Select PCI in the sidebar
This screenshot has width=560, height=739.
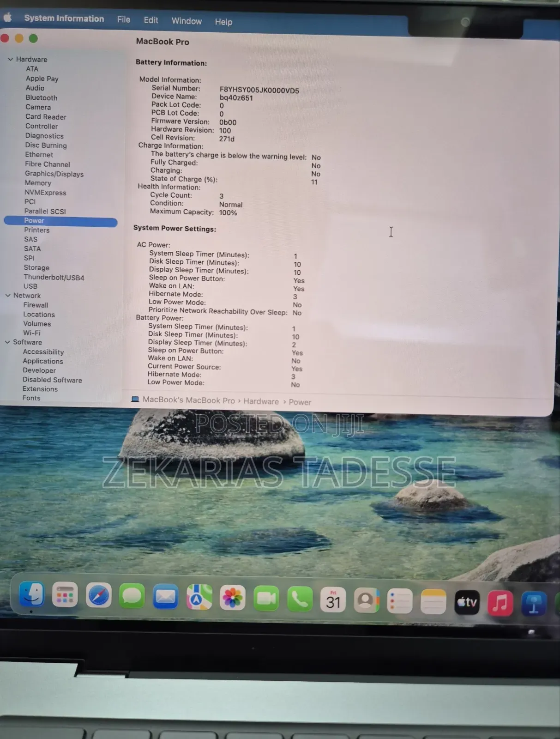(30, 201)
